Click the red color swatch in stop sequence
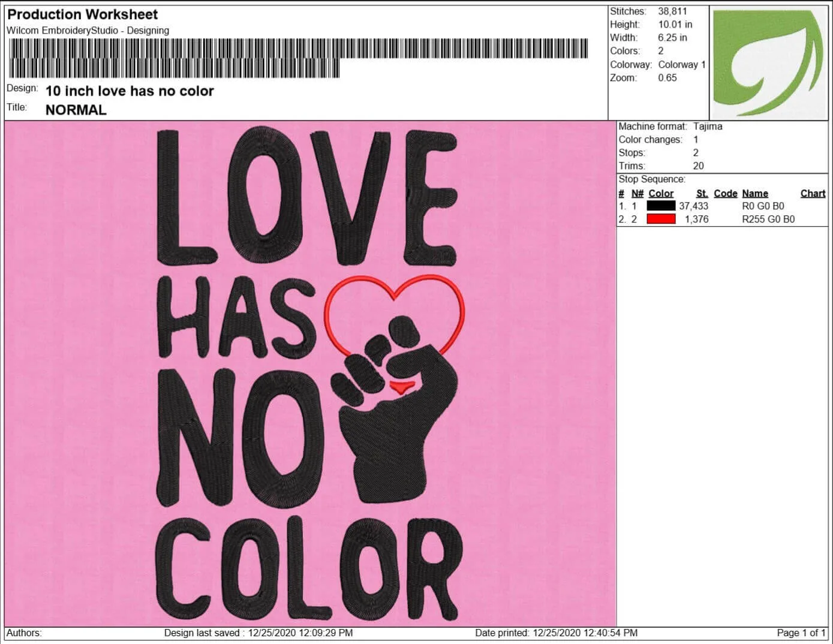833x644 pixels. pos(661,219)
